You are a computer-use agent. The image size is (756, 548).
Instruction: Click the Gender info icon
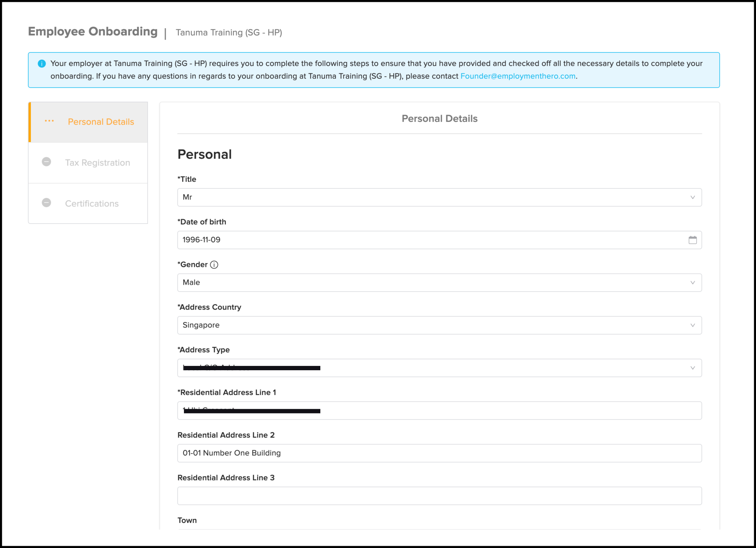pyautogui.click(x=214, y=265)
